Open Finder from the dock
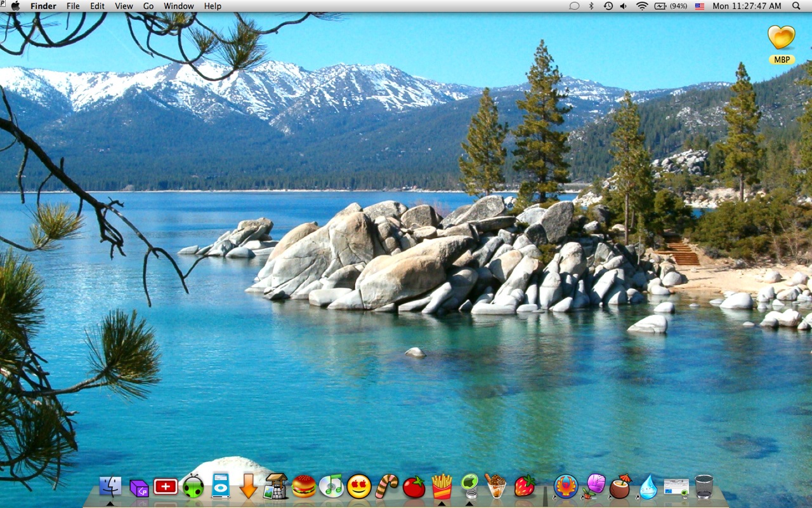812x508 pixels. tap(110, 489)
